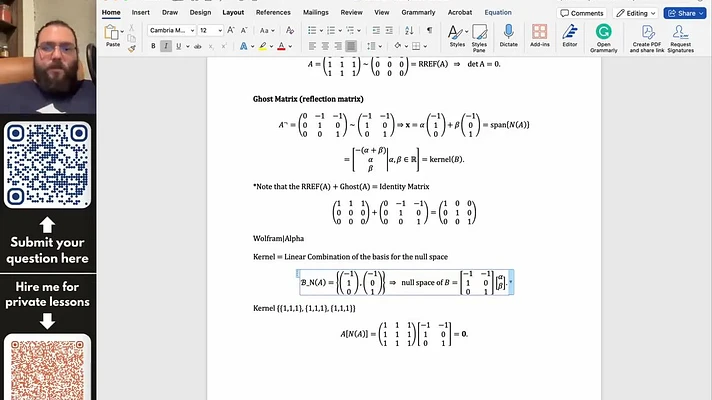Expand the bullet list options arrow

(321, 31)
